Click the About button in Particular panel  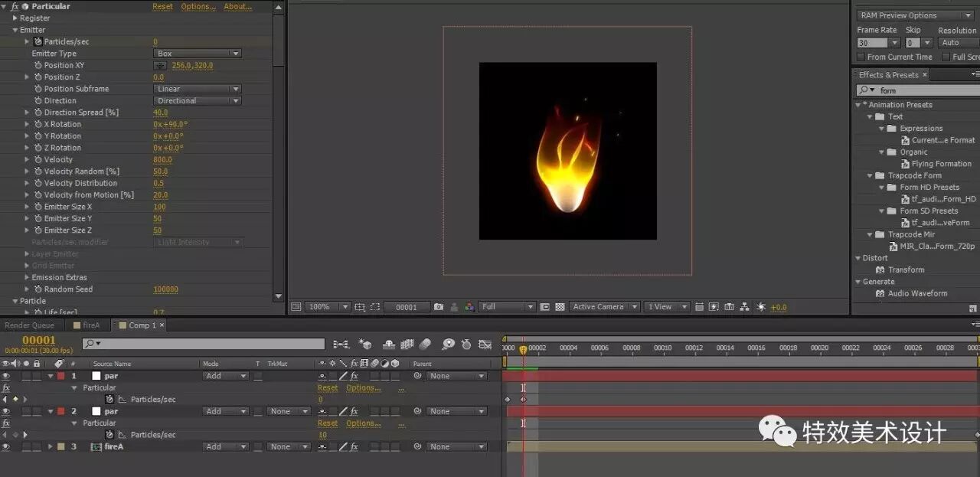(x=237, y=6)
